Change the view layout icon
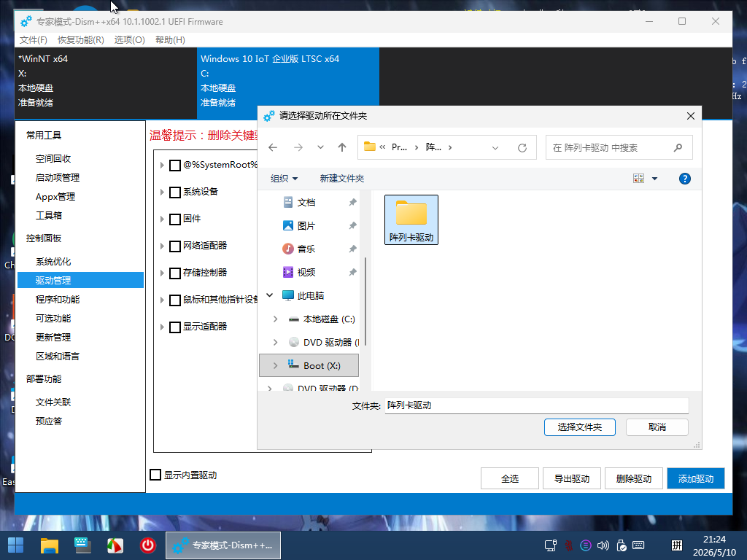 tap(638, 179)
